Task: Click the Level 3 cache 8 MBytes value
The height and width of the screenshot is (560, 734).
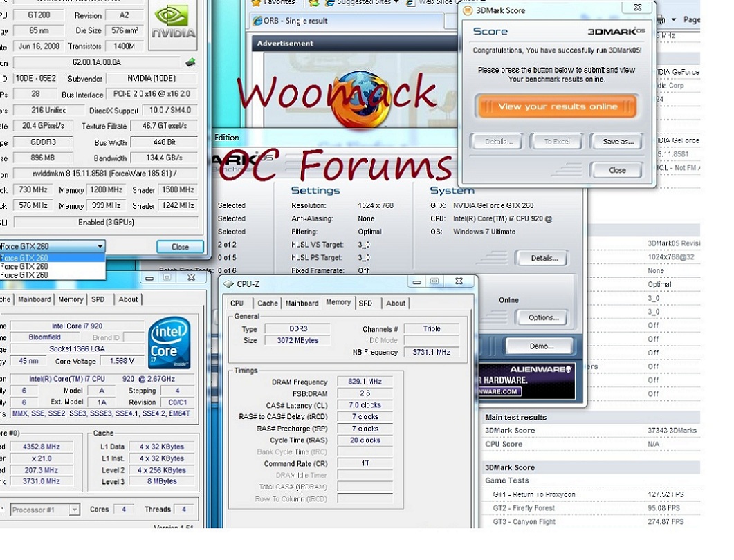Action: [x=162, y=481]
